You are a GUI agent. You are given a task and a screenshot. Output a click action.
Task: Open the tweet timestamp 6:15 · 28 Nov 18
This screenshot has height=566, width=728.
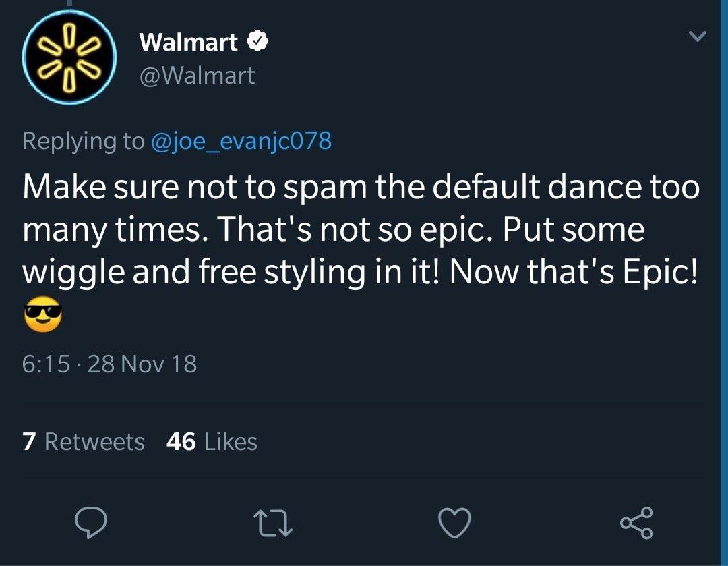point(108,364)
